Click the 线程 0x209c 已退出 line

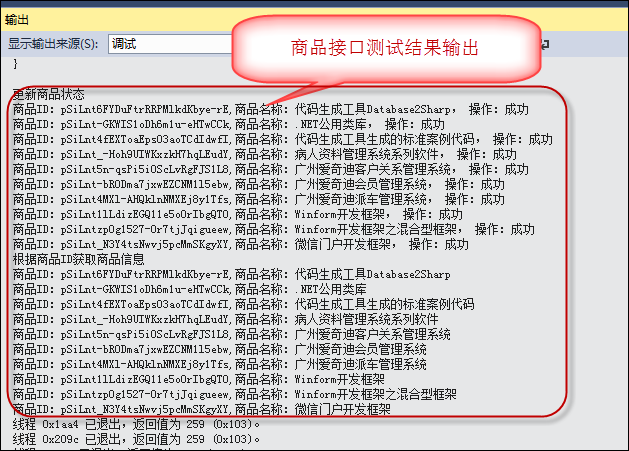pos(136,439)
